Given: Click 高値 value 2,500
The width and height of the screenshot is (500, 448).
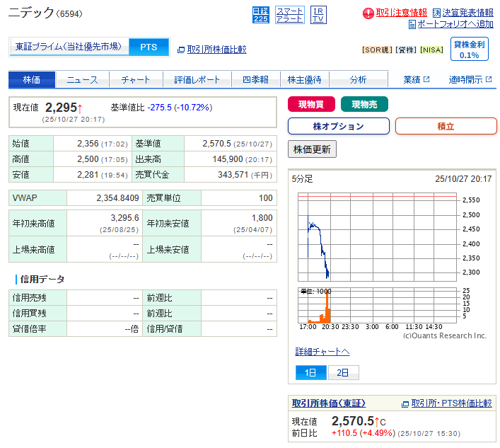Looking at the screenshot, I should pyautogui.click(x=88, y=159).
